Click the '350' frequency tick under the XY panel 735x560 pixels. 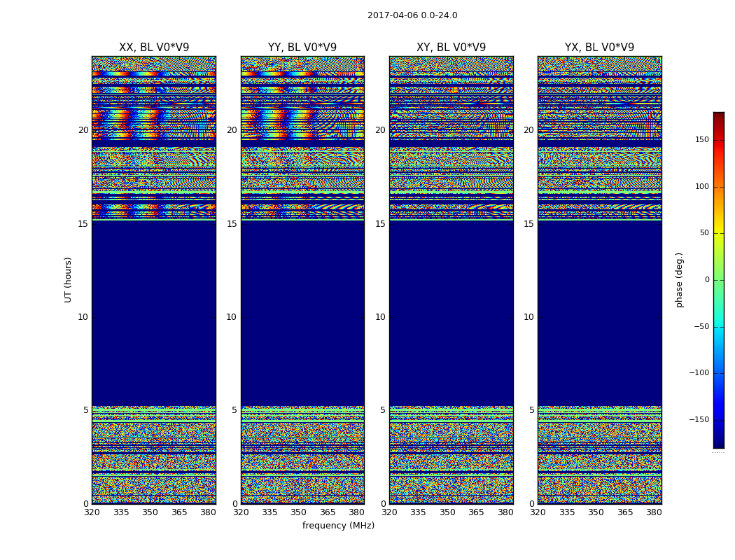pos(447,512)
